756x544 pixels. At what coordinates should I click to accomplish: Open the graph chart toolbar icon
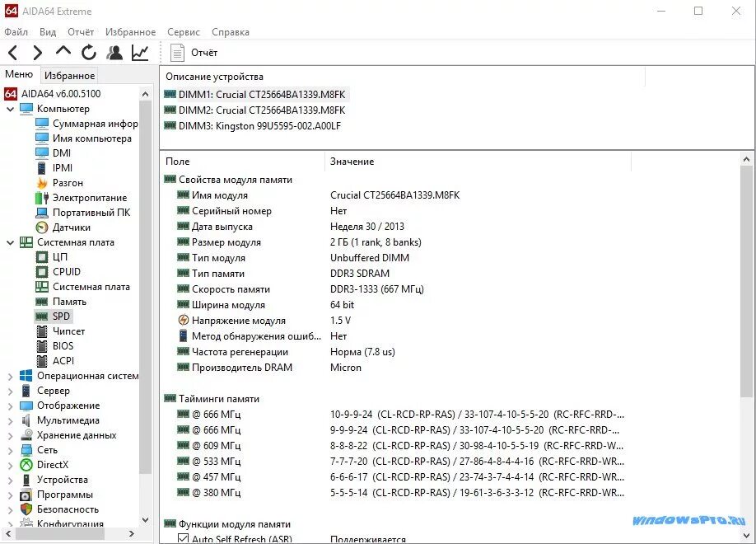pos(140,52)
